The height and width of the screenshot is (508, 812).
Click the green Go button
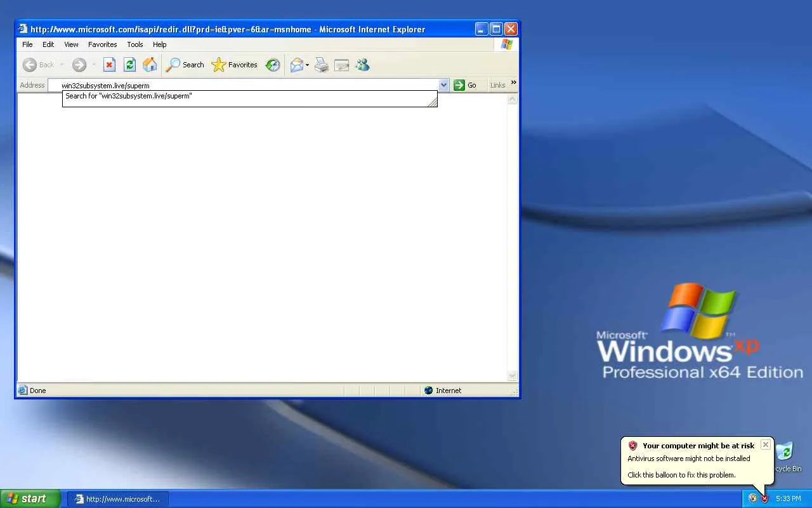click(x=466, y=85)
